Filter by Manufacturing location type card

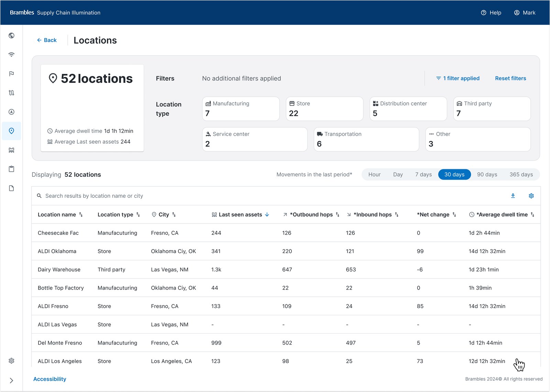[241, 109]
